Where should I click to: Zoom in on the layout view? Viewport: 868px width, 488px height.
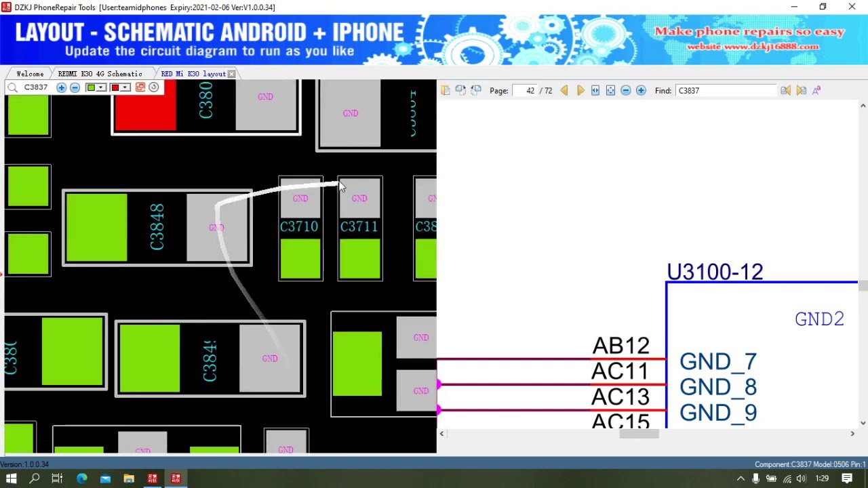[62, 87]
